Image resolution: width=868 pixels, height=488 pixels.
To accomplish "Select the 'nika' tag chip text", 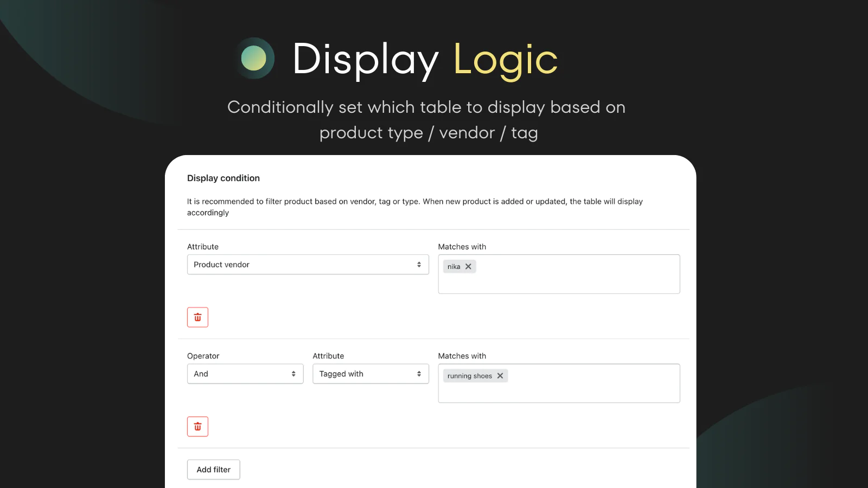I will coord(454,267).
